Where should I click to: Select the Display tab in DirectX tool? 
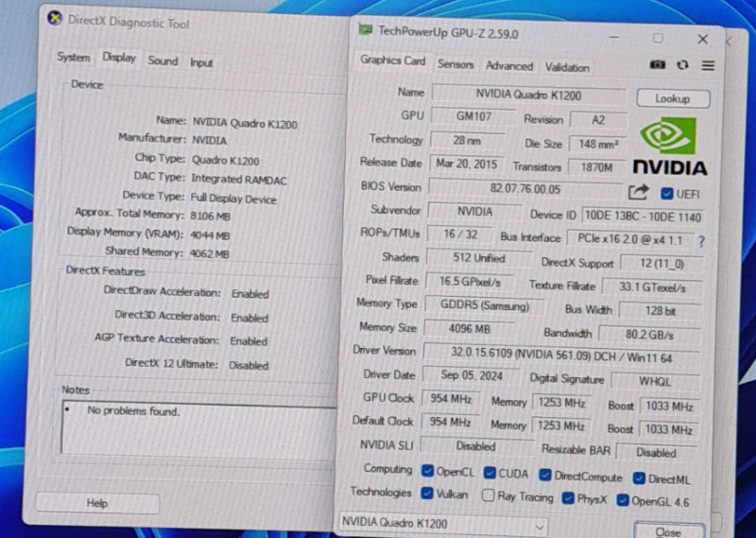[119, 58]
